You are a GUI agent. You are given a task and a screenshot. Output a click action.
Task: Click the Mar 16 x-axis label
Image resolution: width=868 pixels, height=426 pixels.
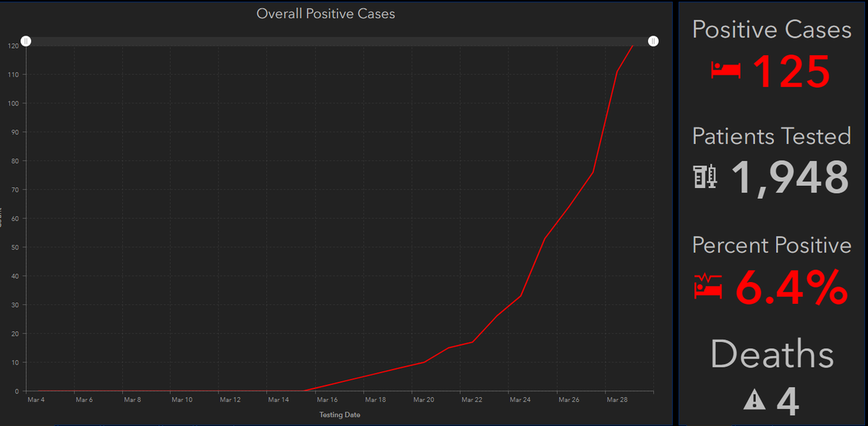[326, 399]
